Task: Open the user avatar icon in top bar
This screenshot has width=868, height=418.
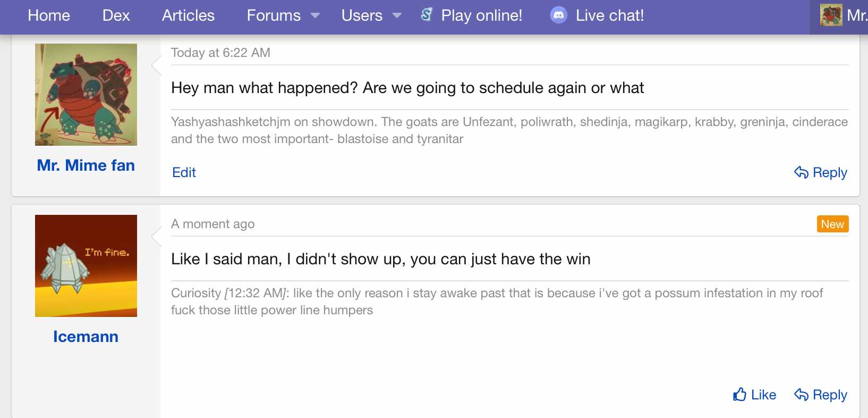Action: tap(831, 15)
